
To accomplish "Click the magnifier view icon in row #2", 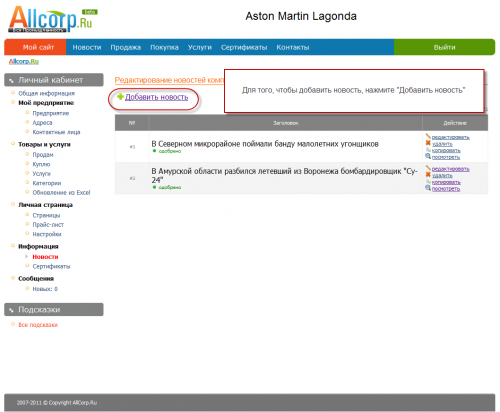I will (x=428, y=188).
